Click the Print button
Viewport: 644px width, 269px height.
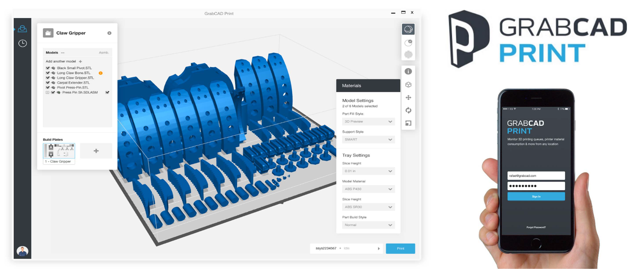coord(400,249)
